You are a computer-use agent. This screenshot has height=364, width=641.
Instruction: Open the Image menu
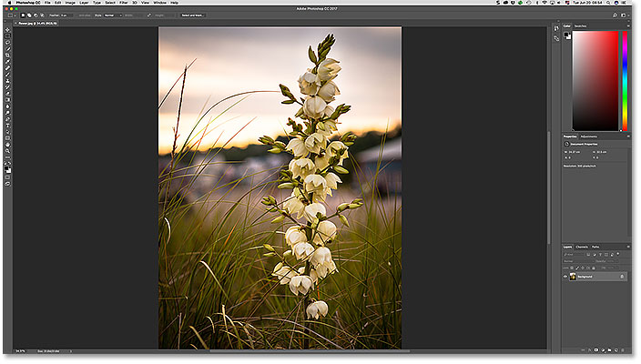tap(70, 3)
